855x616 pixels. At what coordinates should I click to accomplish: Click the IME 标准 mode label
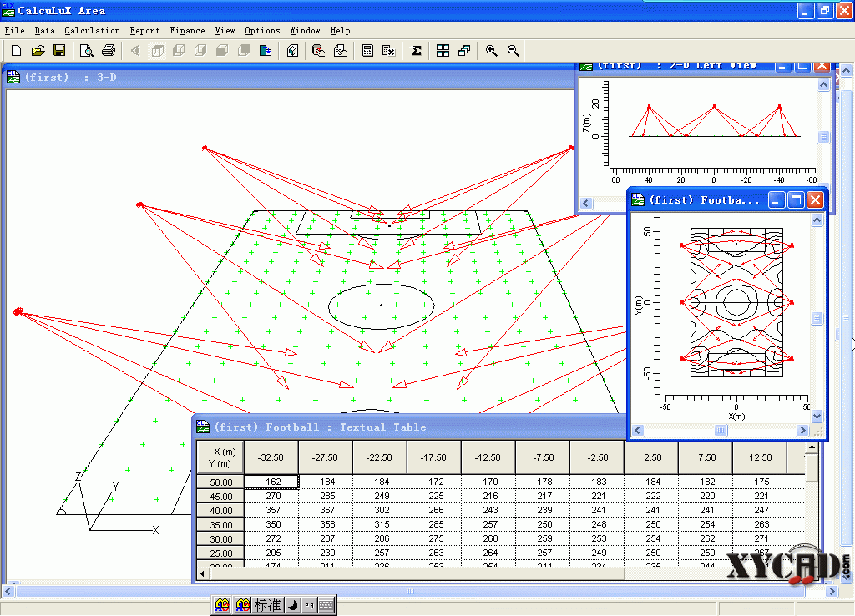(268, 604)
